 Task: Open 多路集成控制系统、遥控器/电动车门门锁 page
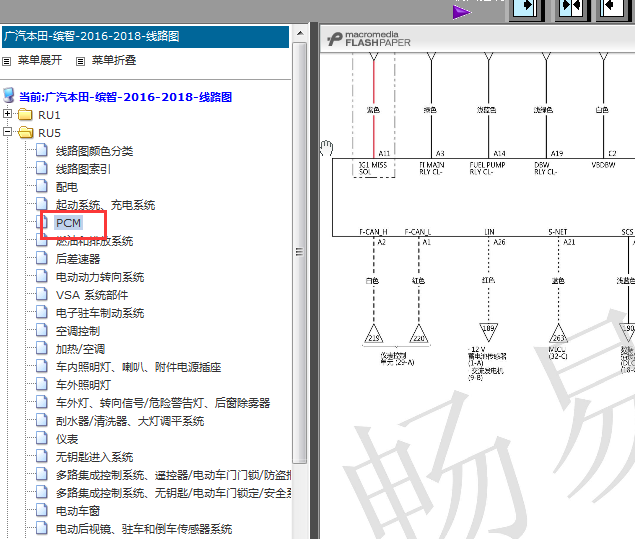point(174,475)
